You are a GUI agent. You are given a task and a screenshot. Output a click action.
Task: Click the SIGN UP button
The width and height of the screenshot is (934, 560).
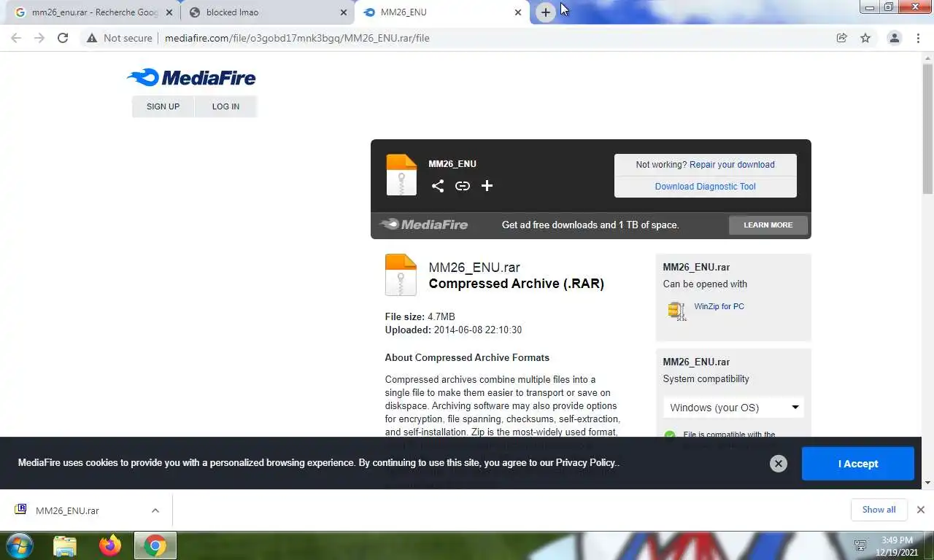[163, 106]
